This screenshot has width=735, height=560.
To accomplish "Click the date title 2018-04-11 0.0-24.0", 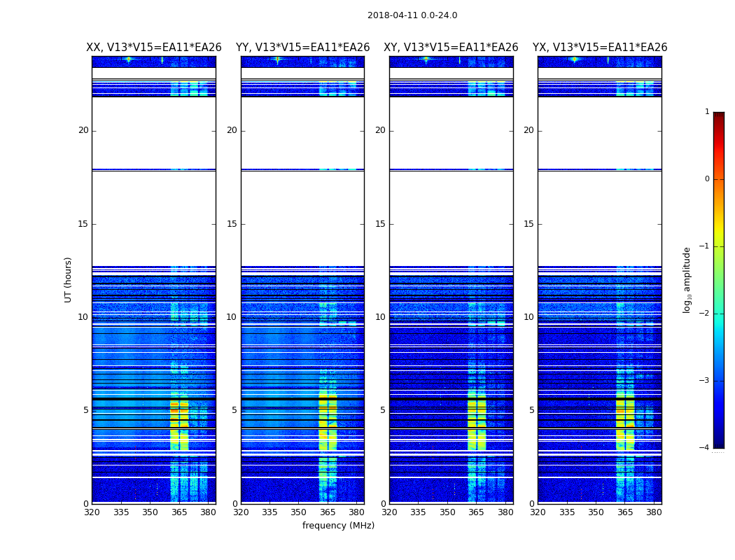I will coord(412,15).
